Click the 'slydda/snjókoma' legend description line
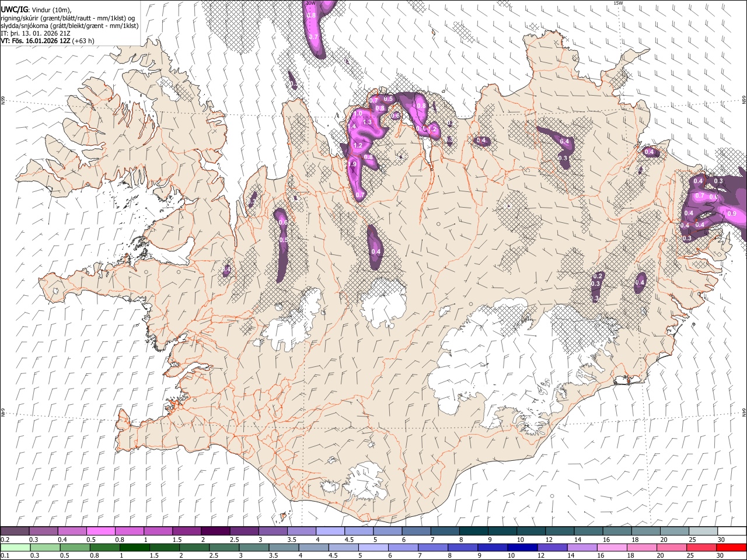747x560 pixels. [69, 26]
